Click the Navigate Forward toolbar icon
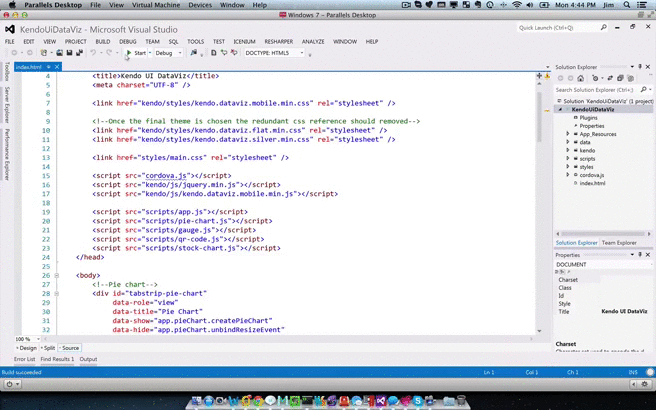This screenshot has height=410, width=656. coord(30,53)
